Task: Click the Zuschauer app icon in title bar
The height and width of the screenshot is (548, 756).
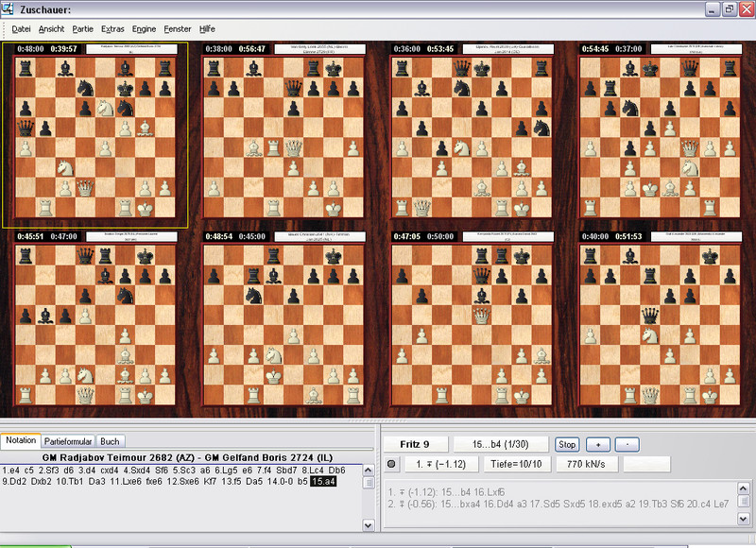Action: 9,9
